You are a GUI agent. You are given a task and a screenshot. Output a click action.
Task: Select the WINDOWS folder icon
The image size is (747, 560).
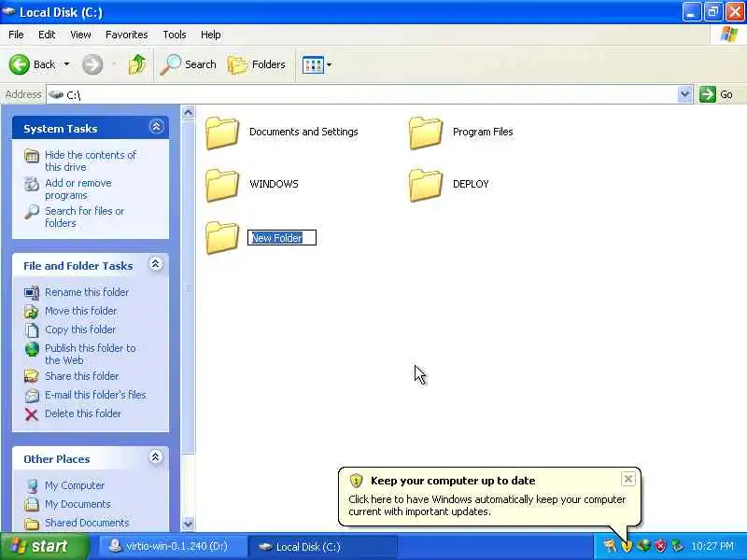222,185
